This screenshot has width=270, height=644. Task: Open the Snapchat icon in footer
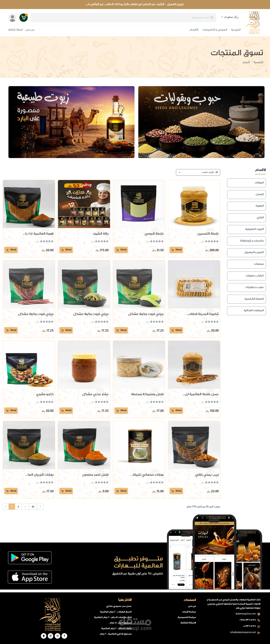[x=44, y=636]
